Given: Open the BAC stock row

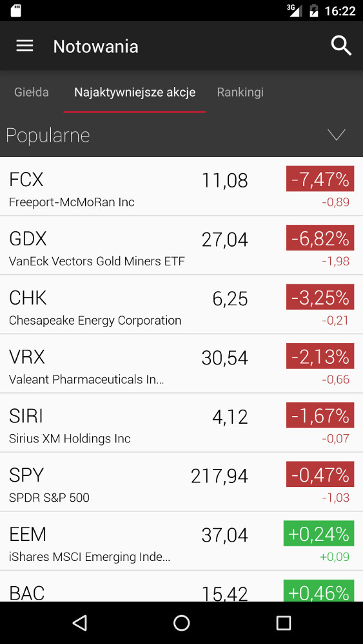Looking at the screenshot, I should click(181, 587).
